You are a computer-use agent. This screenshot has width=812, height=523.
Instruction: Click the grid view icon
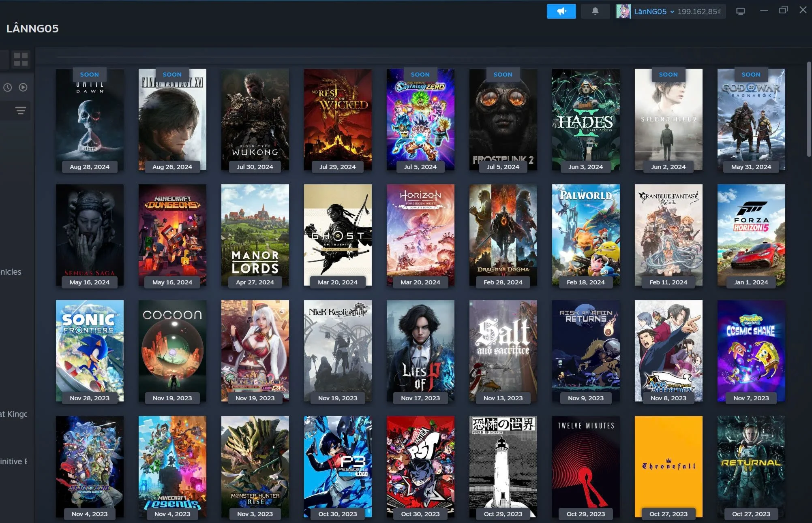point(21,59)
